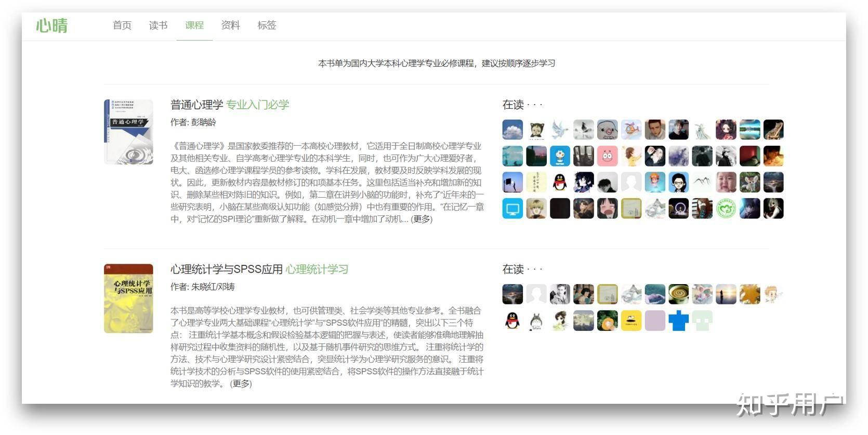Open the child in cat costume avatar
Viewport: 868px width, 435px height.
pos(536,130)
